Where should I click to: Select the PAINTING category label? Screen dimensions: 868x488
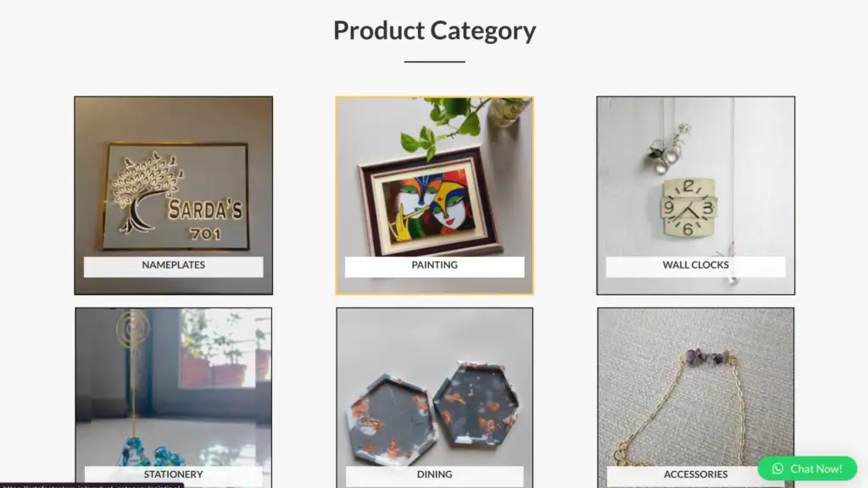(435, 266)
